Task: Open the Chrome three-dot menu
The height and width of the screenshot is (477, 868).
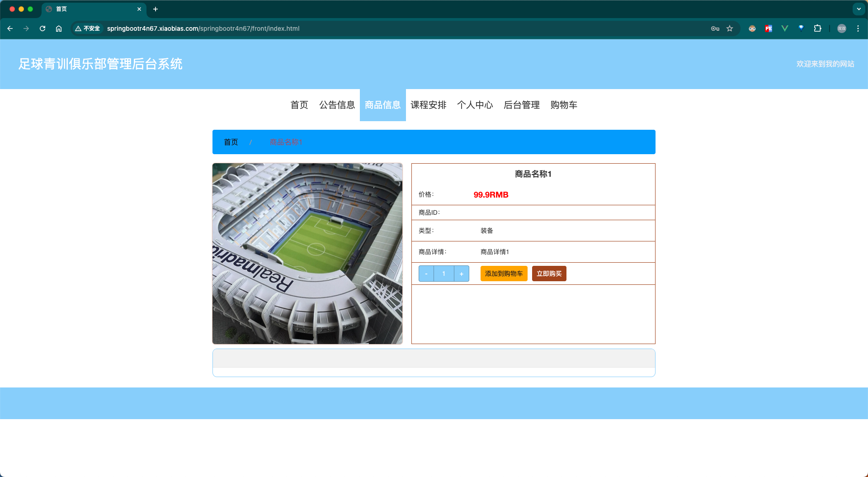Action: tap(858, 28)
